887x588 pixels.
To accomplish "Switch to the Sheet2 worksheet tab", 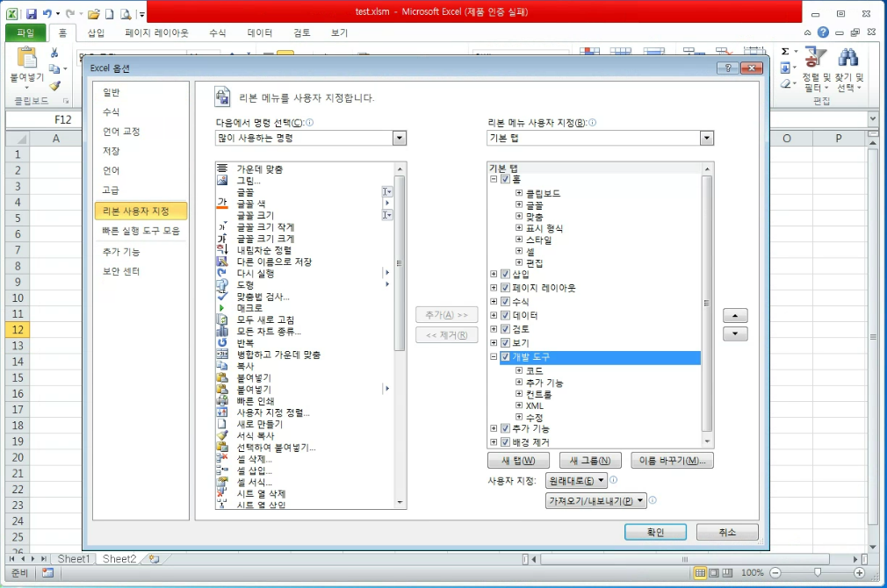I will pos(119,559).
